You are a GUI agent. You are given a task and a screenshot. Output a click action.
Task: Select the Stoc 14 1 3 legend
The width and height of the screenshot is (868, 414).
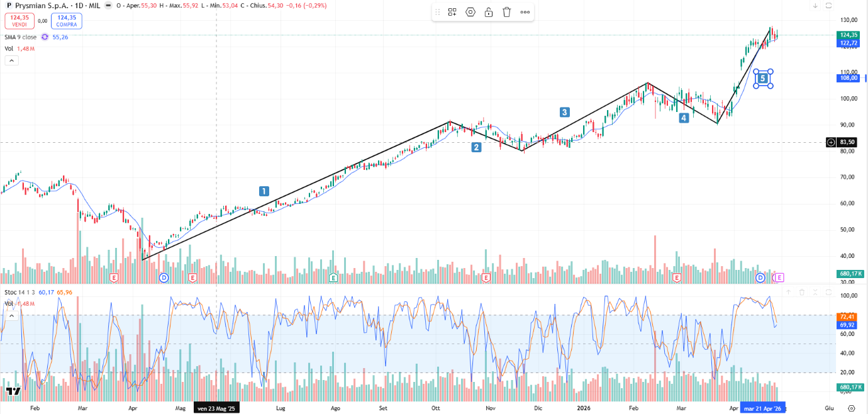19,292
